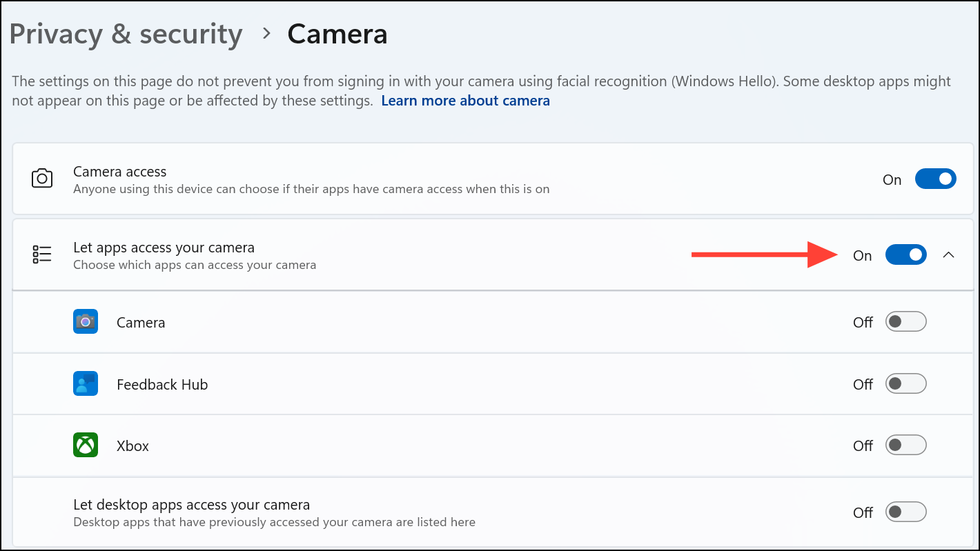Viewport: 980px width, 551px height.
Task: Collapse the Let apps access your camera section
Action: click(949, 255)
